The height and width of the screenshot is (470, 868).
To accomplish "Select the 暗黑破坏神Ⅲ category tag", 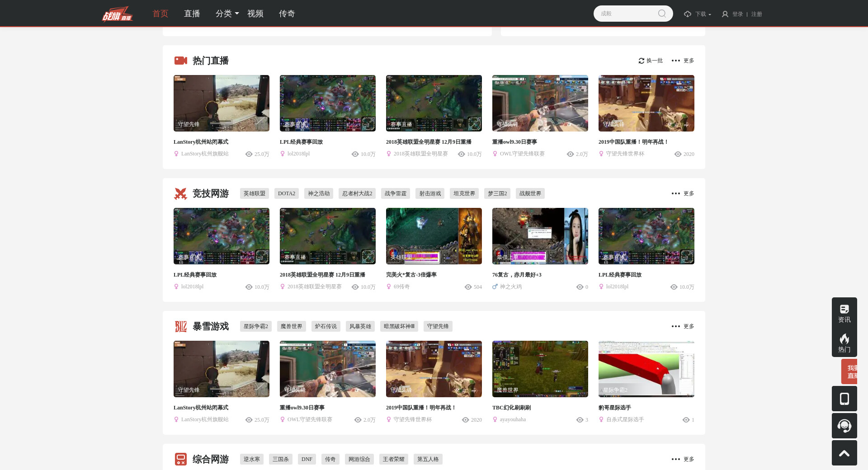I will (x=399, y=326).
